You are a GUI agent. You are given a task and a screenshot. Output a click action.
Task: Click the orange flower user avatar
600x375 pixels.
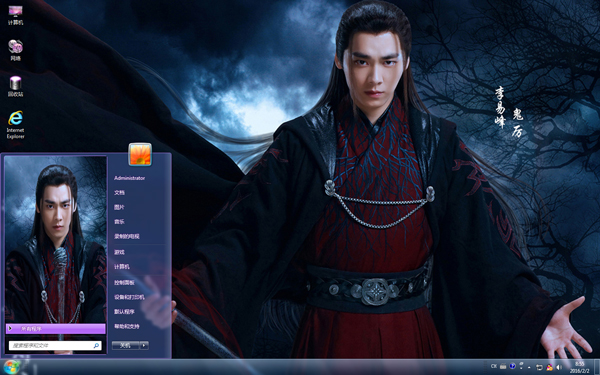click(140, 154)
